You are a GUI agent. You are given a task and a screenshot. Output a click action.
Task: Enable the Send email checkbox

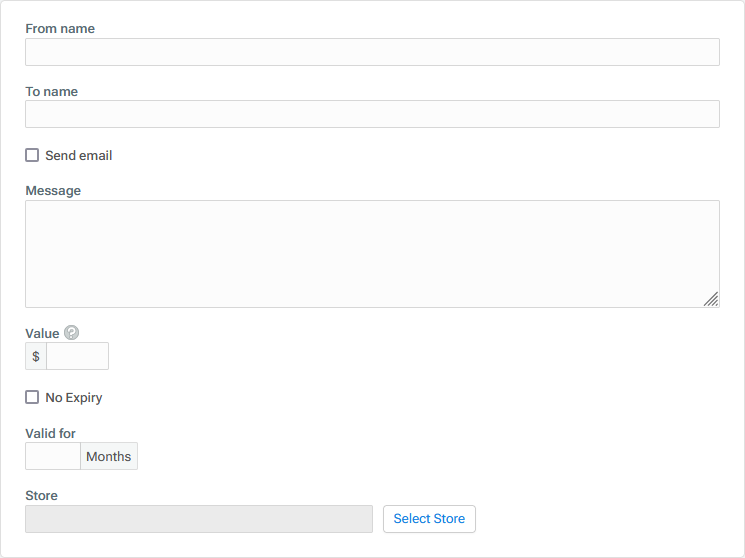tap(32, 155)
